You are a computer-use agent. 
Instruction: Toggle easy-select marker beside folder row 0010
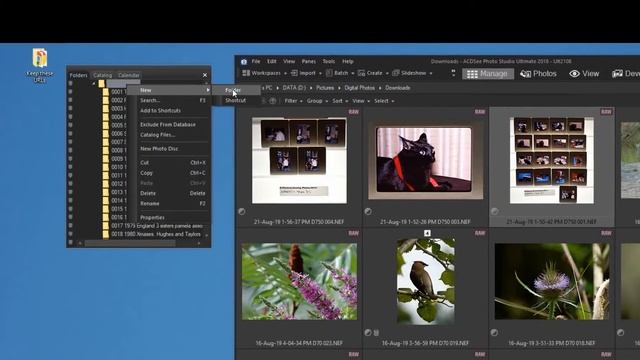[x=70, y=167]
